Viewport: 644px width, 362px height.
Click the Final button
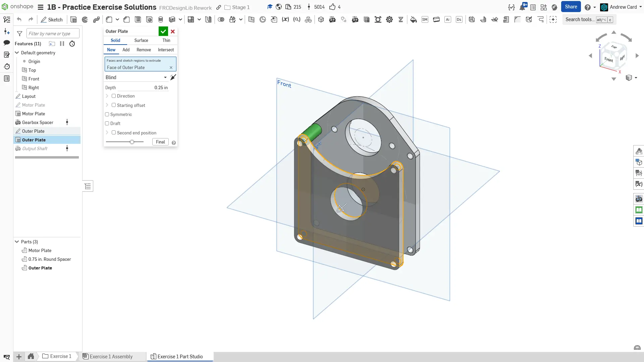[160, 142]
